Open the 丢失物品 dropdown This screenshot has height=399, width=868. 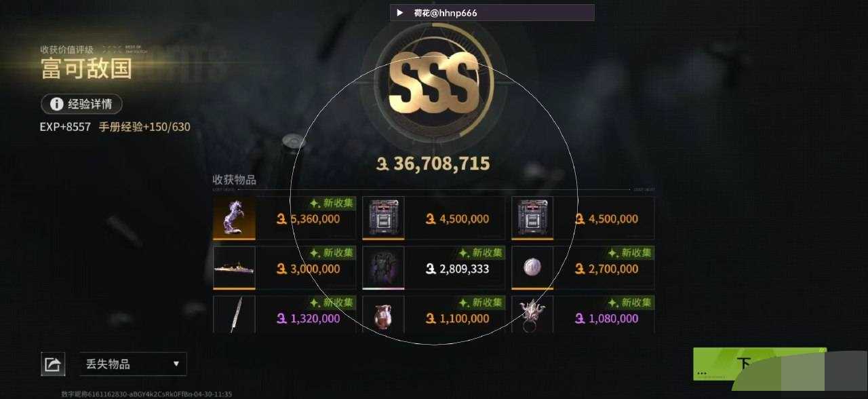click(133, 364)
